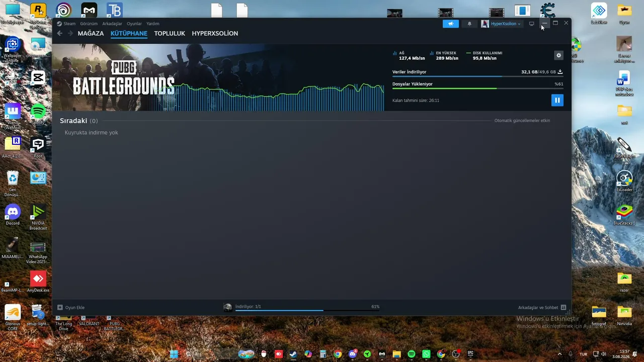
Task: Go back with Steam's left arrow
Action: (59, 33)
